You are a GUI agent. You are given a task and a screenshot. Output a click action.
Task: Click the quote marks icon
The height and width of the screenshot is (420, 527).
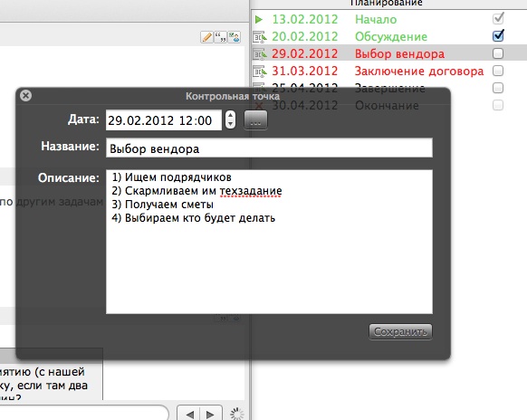220,37
